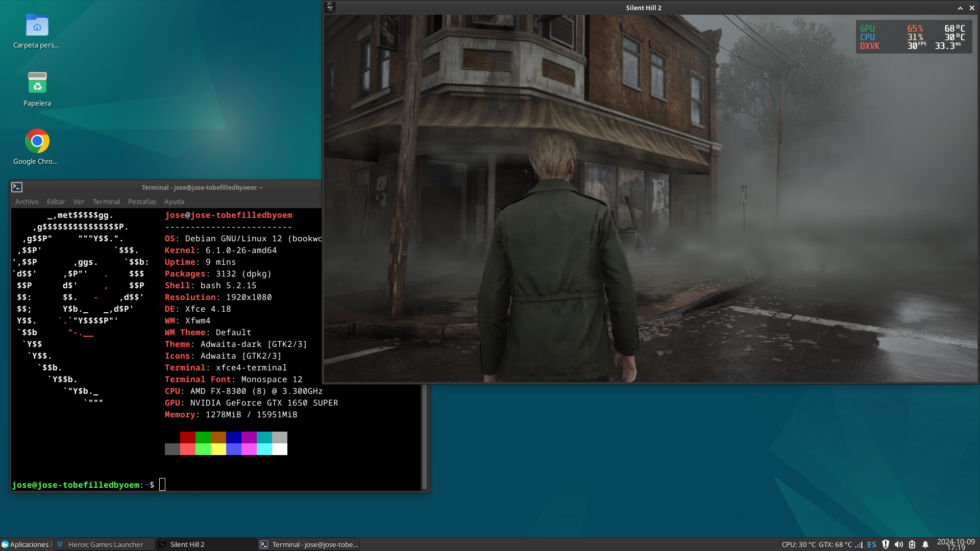
Task: Click the power manager battery tray icon
Action: coord(912,544)
